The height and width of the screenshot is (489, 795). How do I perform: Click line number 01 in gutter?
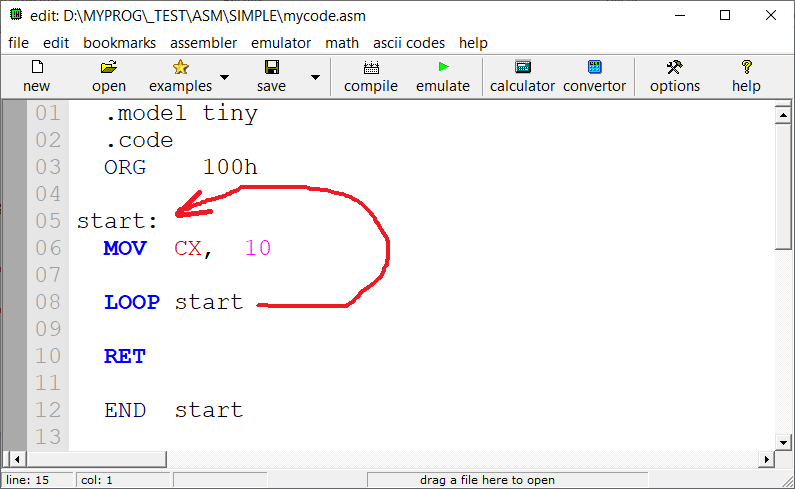(48, 113)
